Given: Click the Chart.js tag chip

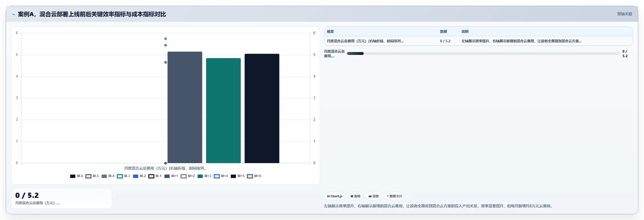Looking at the screenshot, I should click(x=335, y=196).
